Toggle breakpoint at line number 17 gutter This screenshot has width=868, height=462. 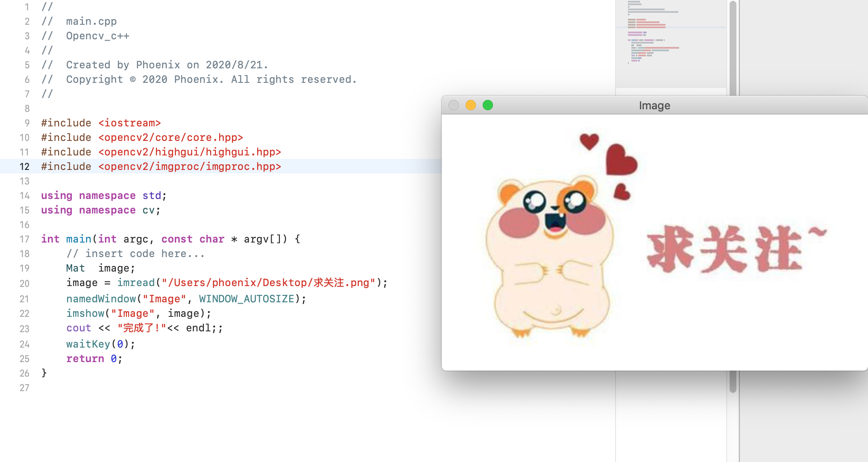[24, 239]
